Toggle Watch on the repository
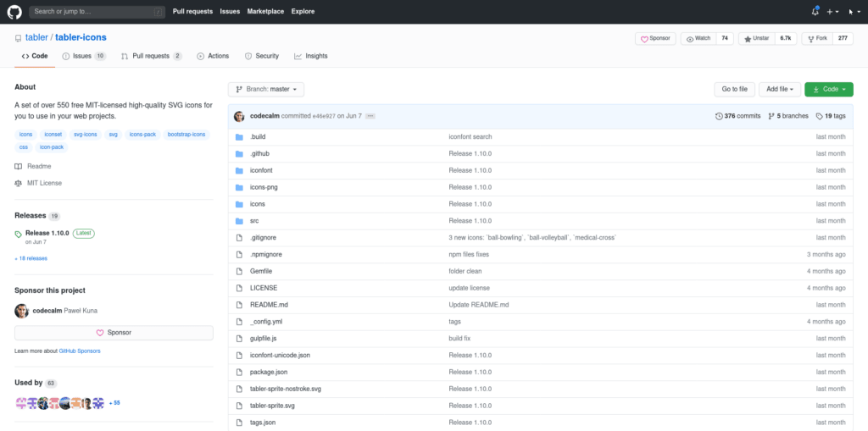Image resolution: width=868 pixels, height=431 pixels. tap(698, 39)
